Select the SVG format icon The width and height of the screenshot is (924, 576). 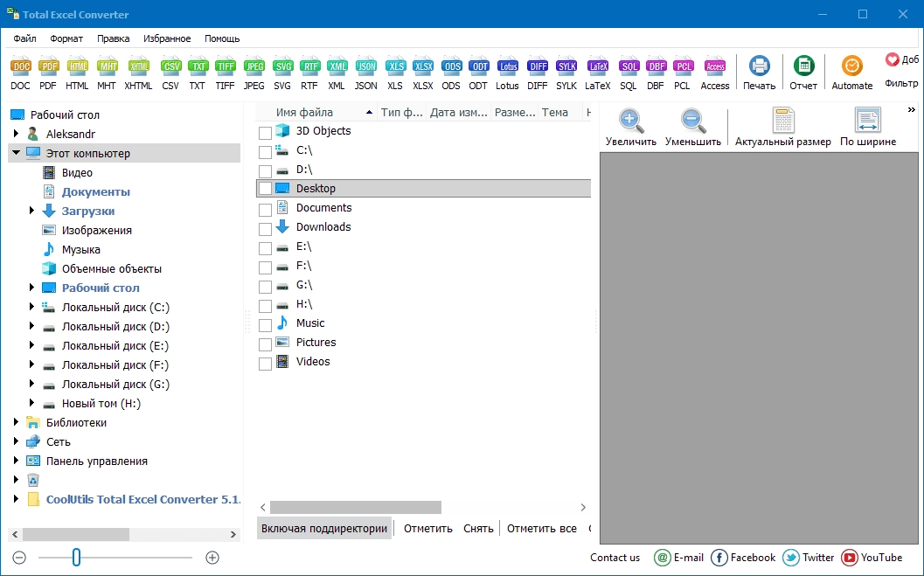pos(282,73)
